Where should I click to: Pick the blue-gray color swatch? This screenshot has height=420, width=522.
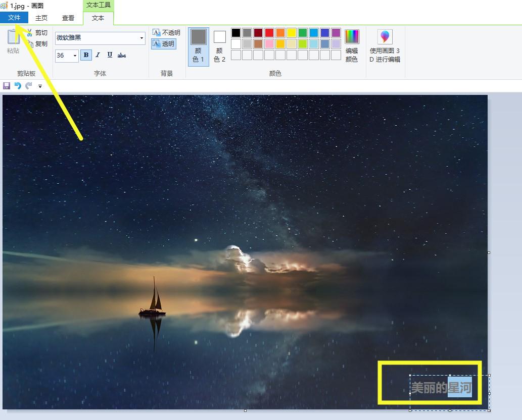[x=325, y=43]
